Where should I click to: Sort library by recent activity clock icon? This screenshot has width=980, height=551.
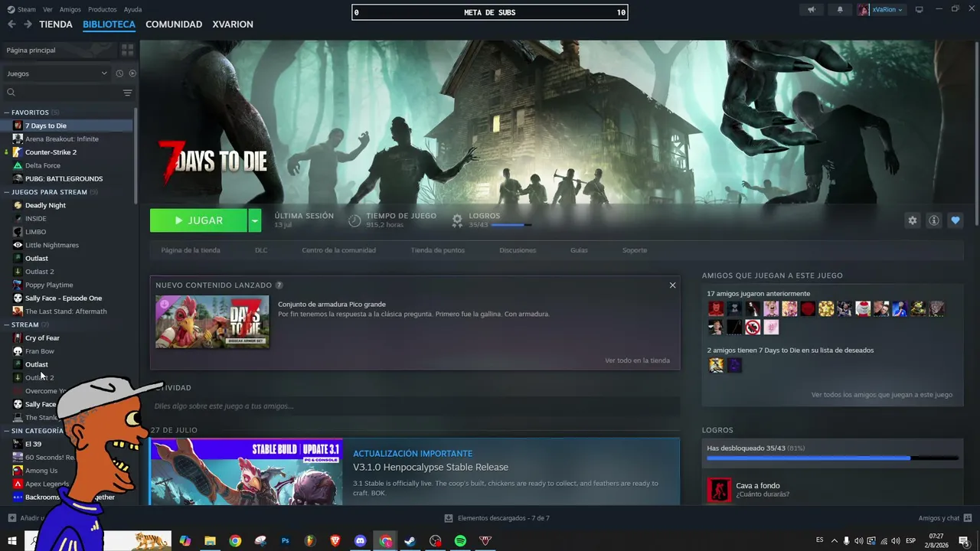tap(119, 73)
